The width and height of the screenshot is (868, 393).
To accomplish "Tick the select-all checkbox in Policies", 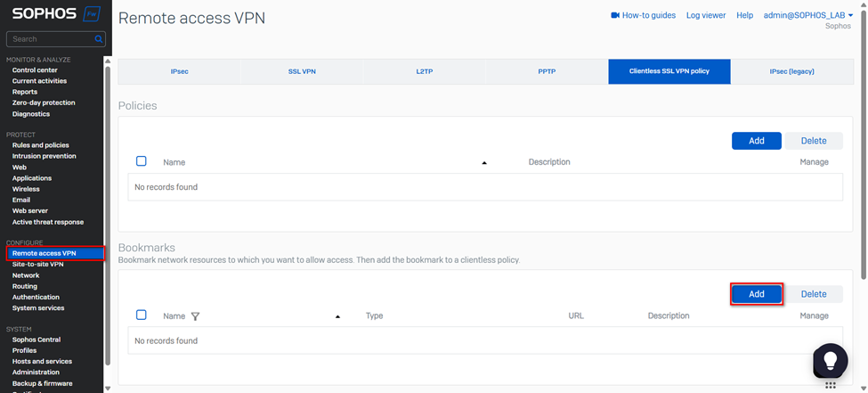I will pos(142,161).
